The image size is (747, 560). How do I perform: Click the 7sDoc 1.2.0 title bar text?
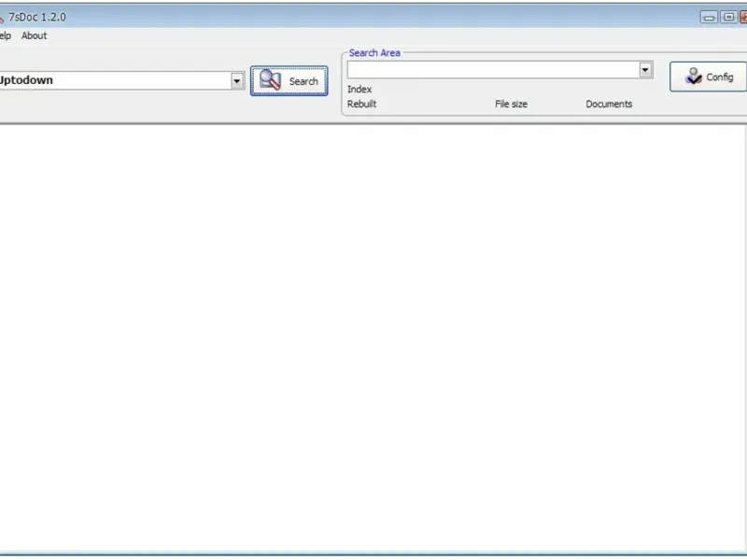[37, 17]
